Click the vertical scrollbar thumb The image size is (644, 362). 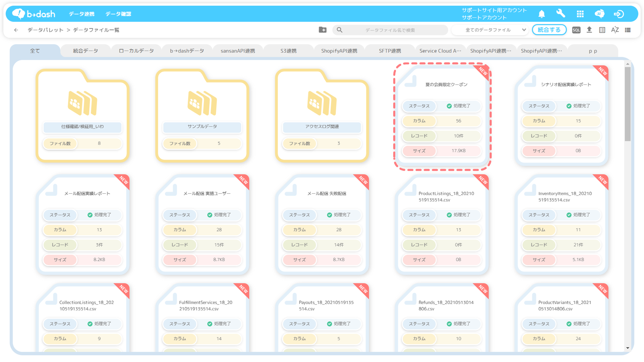tap(628, 104)
